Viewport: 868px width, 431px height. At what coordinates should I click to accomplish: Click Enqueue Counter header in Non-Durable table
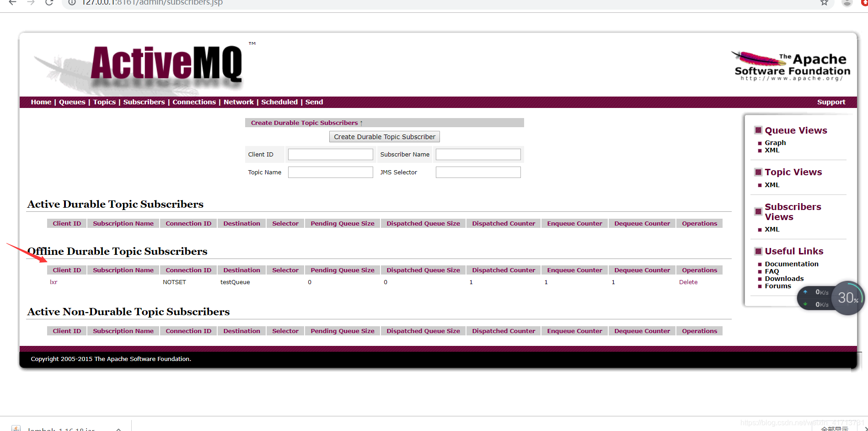point(574,331)
